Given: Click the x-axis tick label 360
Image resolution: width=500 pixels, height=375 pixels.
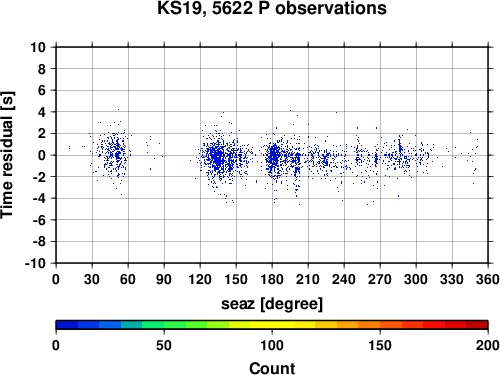Looking at the screenshot, I should pos(488,279).
